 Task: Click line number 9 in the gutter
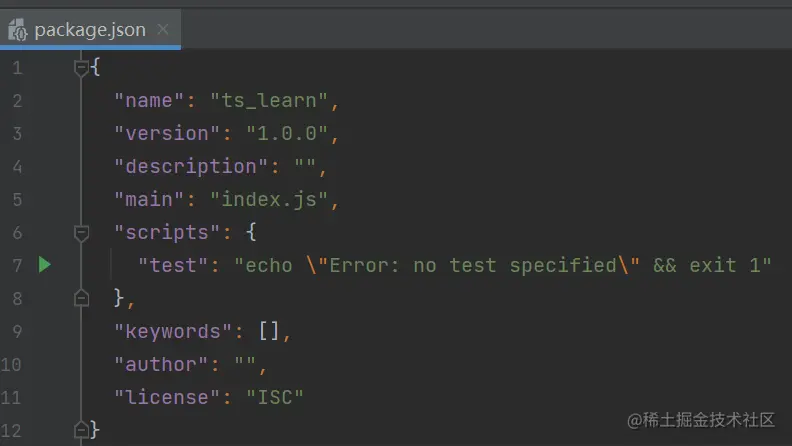17,332
